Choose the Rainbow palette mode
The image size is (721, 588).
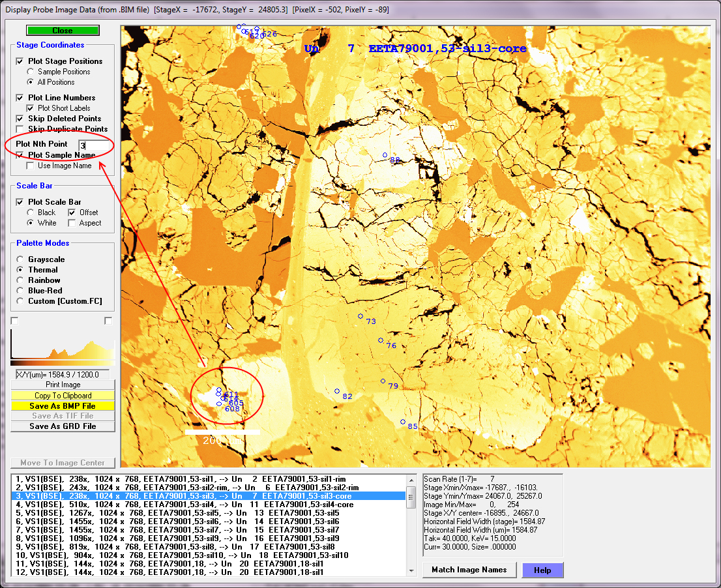pos(20,280)
